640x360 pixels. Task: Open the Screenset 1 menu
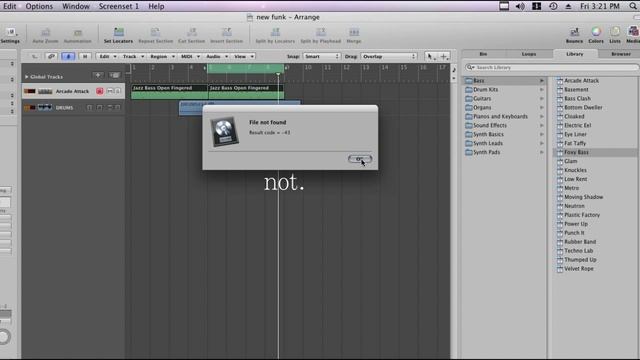[119, 6]
